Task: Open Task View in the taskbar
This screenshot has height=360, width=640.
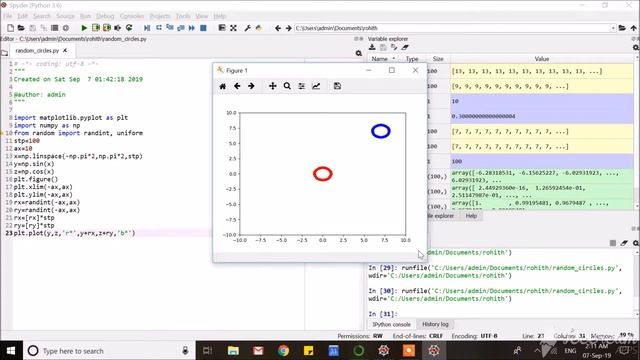Action: point(207,351)
